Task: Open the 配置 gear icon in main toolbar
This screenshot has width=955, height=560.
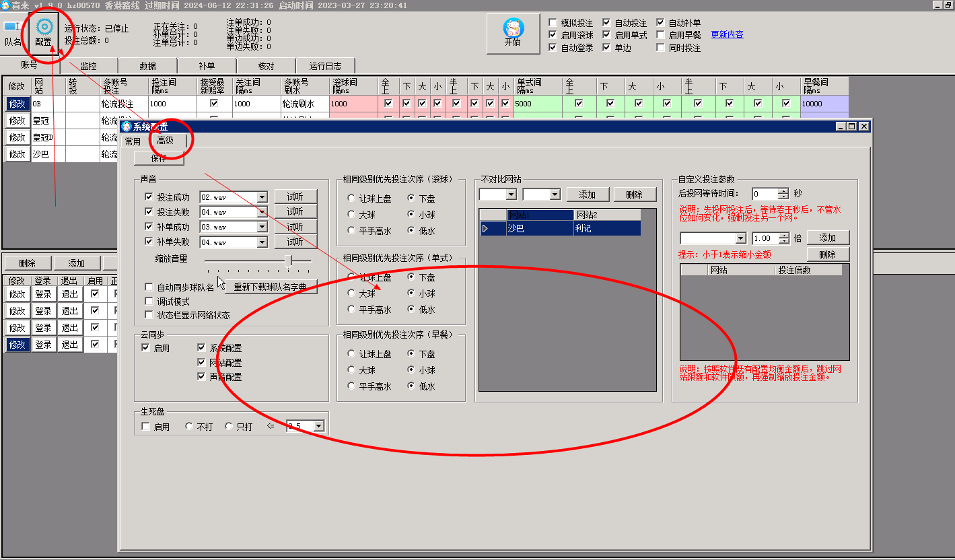Action: tap(44, 32)
